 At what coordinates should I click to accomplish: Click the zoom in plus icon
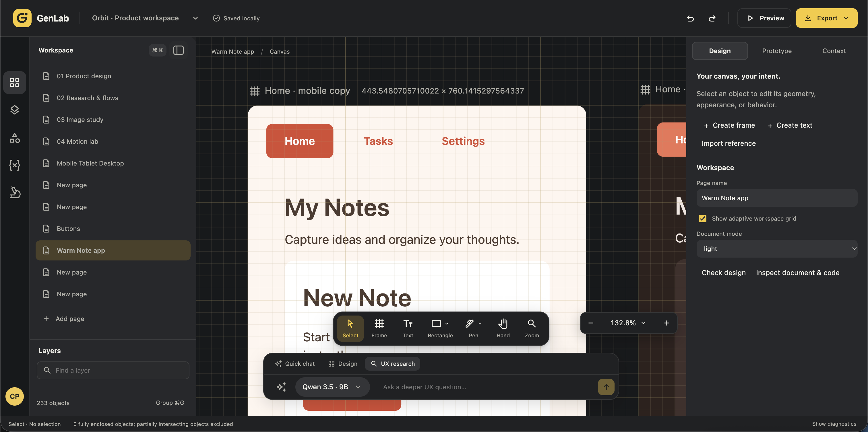pyautogui.click(x=666, y=323)
